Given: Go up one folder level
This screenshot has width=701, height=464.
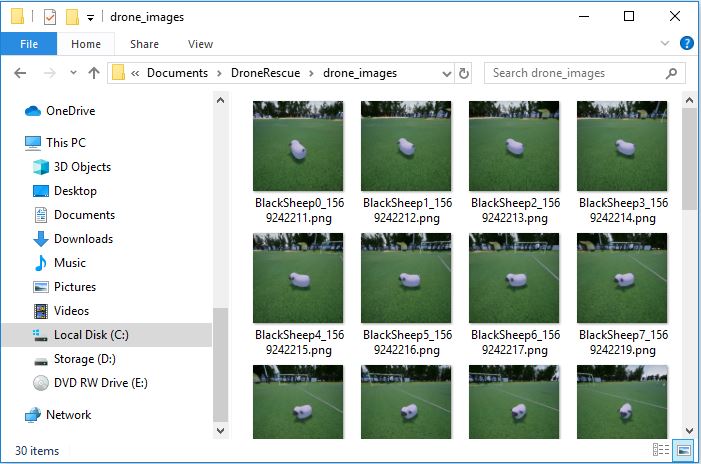Looking at the screenshot, I should point(94,73).
